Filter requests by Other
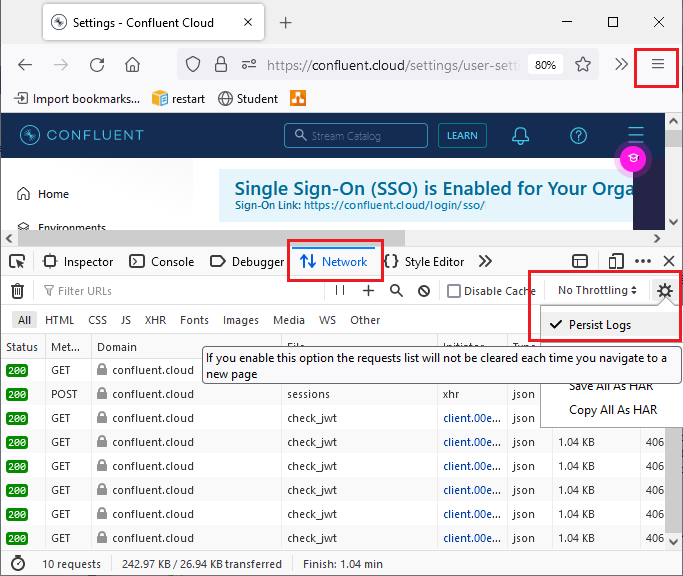This screenshot has width=683, height=576. (x=365, y=320)
